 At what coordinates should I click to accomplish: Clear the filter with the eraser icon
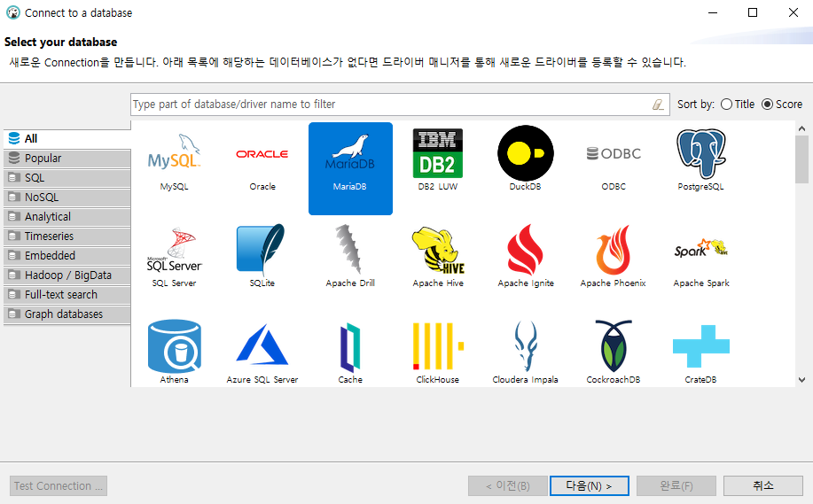[x=658, y=105]
